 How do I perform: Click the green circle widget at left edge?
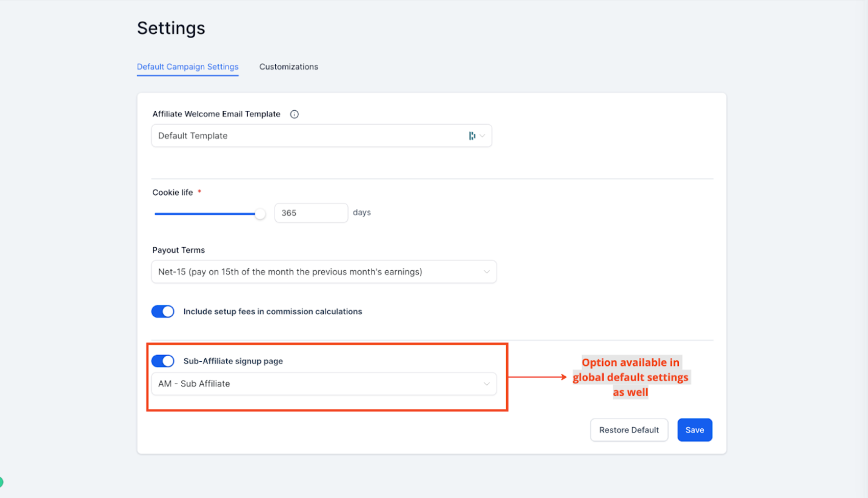pyautogui.click(x=1, y=482)
